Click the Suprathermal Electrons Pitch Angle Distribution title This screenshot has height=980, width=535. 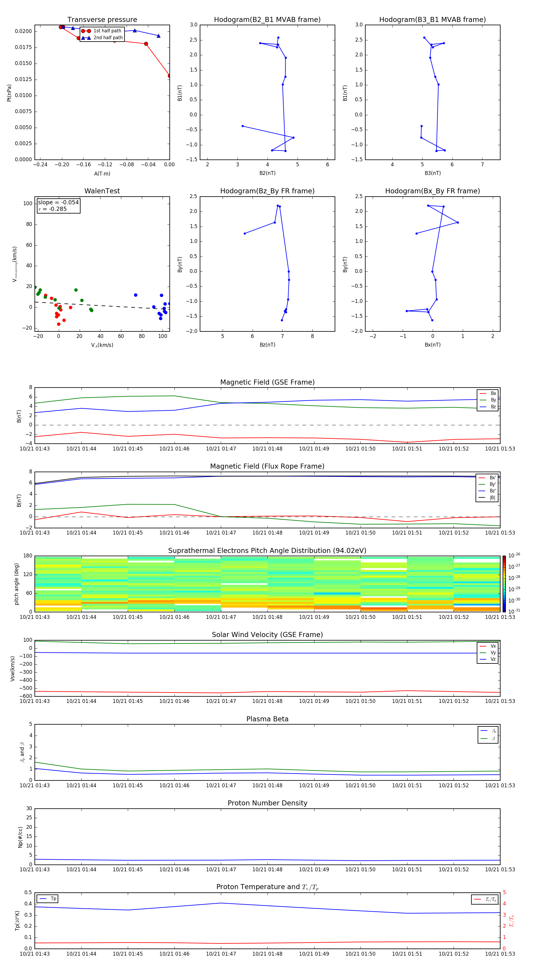pyautogui.click(x=267, y=551)
